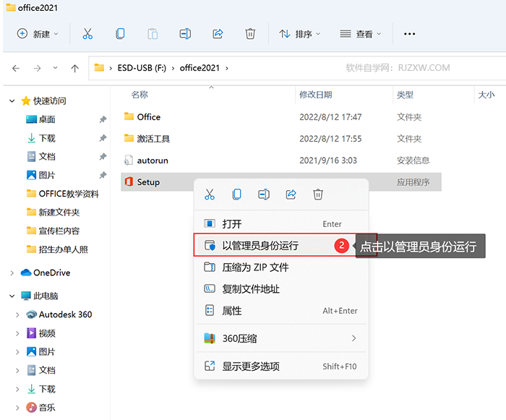Click the breadcrumb chevron after office2021
Screen dimensions: 506x420
[227, 68]
